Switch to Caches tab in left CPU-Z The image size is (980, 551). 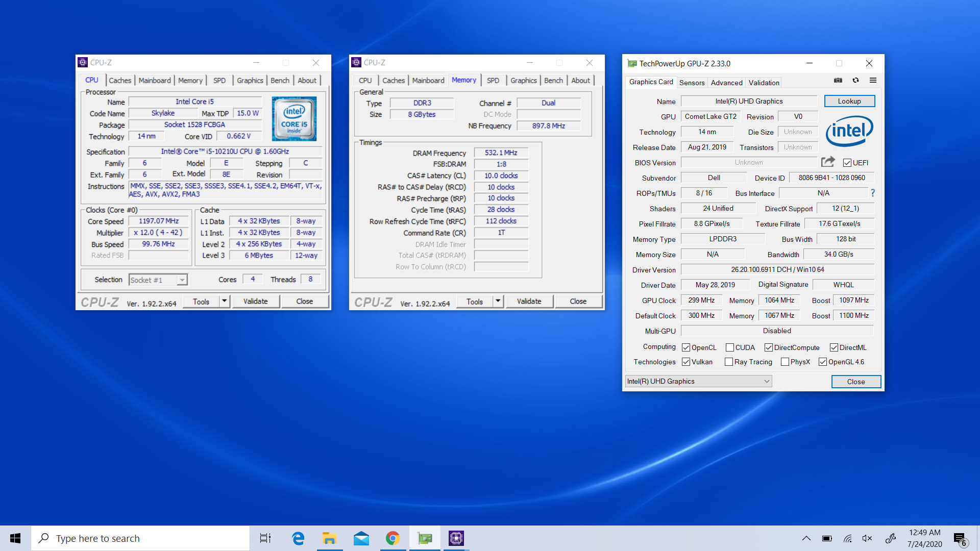120,81
